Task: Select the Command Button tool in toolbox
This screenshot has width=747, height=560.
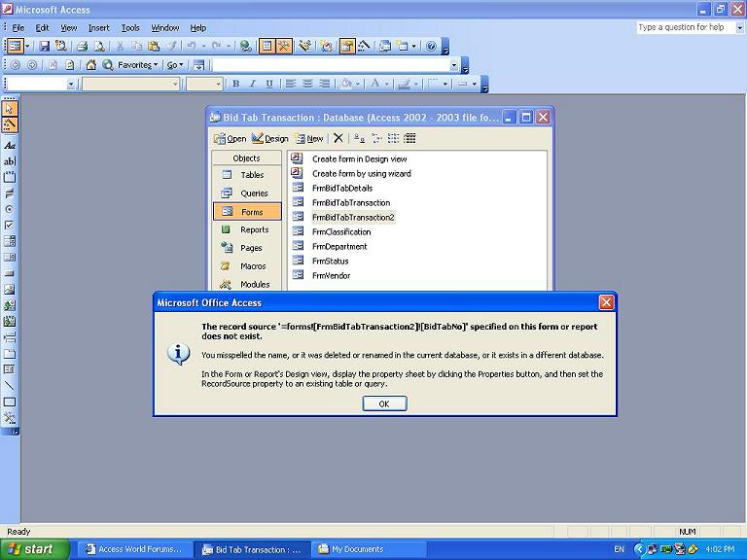Action: click(10, 273)
